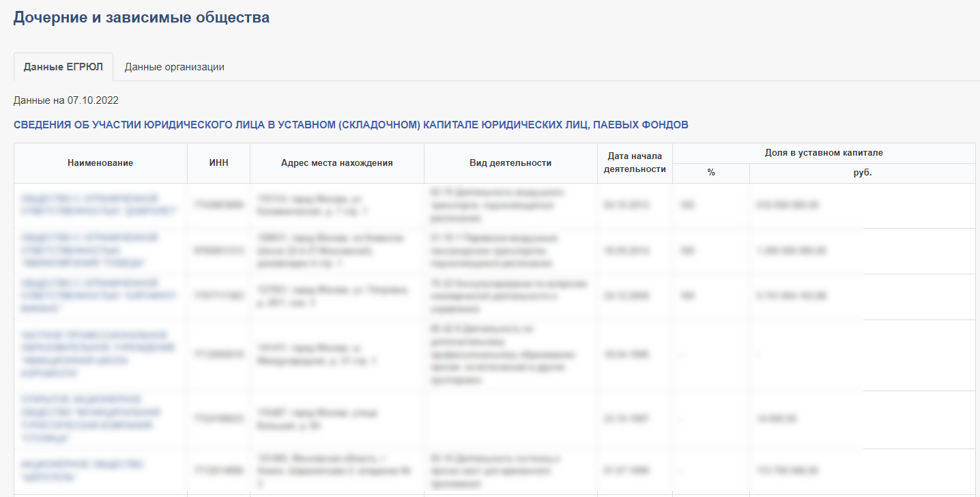Image resolution: width=980 pixels, height=497 pixels.
Task: Click the Вид деятельности column header
Action: (x=510, y=163)
